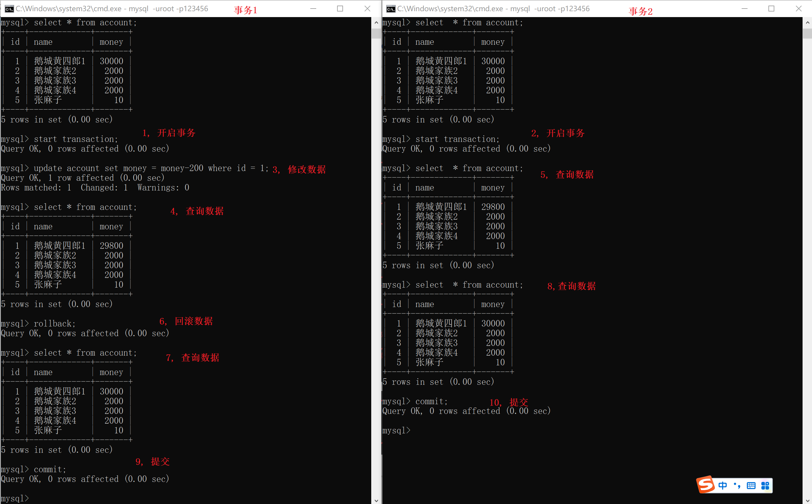
Task: Click the left window title text
Action: 112,9
